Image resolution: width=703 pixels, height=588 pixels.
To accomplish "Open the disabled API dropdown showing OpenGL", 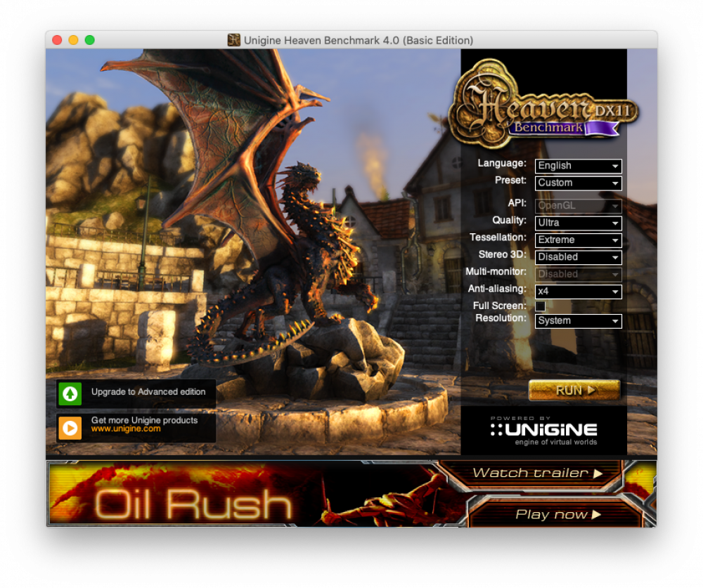I will point(579,206).
